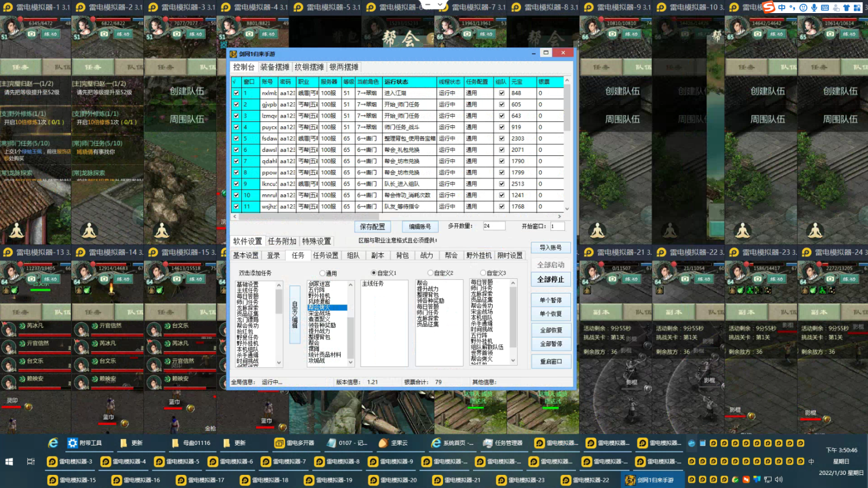
Task: Click the 开始窗口 input field
Action: pyautogui.click(x=557, y=226)
